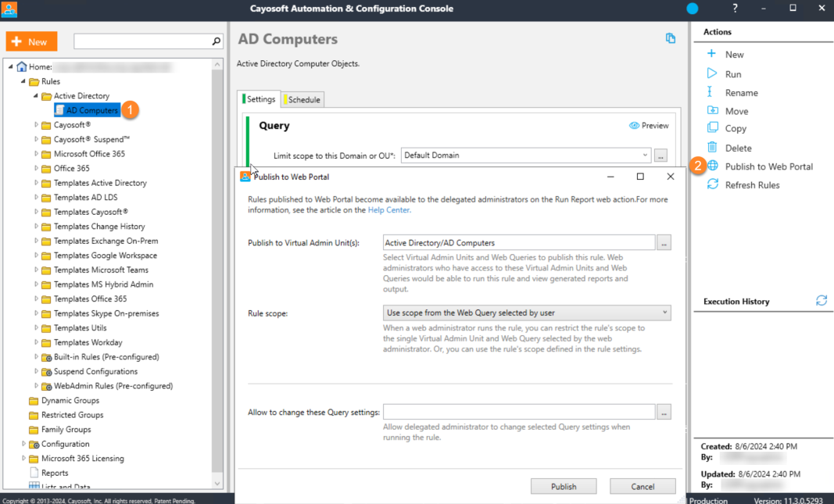The width and height of the screenshot is (834, 504).
Task: Open the Dynamic Groups folder
Action: tap(70, 400)
